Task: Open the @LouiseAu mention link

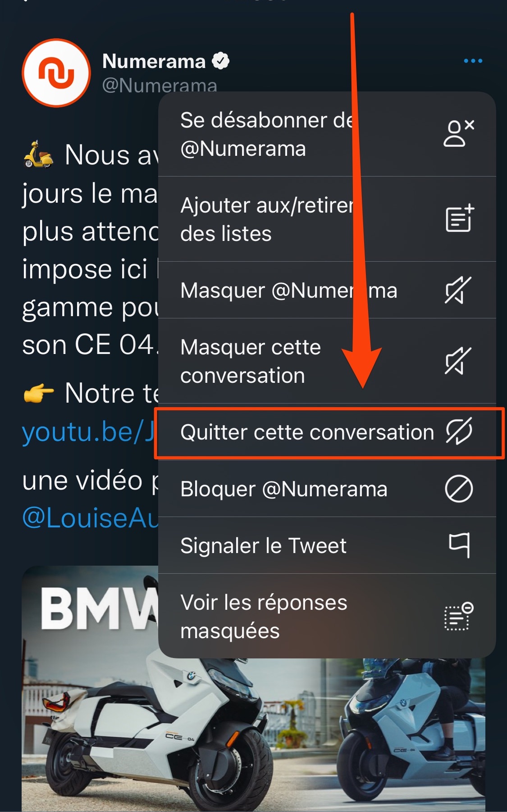Action: pos(90,518)
